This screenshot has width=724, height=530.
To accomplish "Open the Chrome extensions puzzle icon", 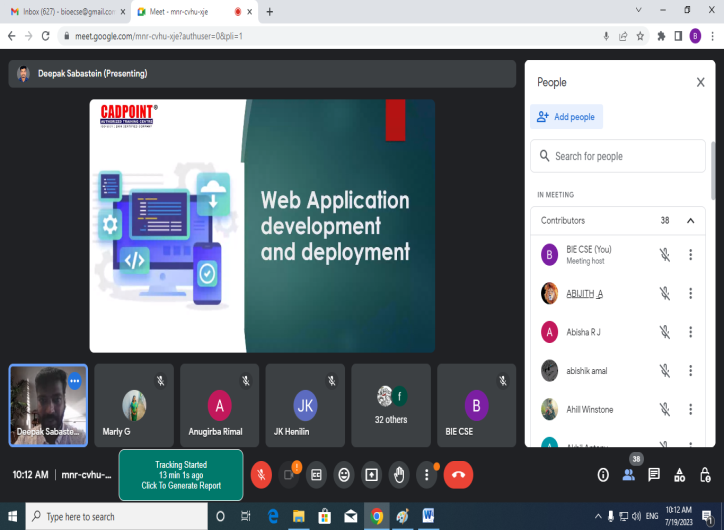I will coord(661,36).
